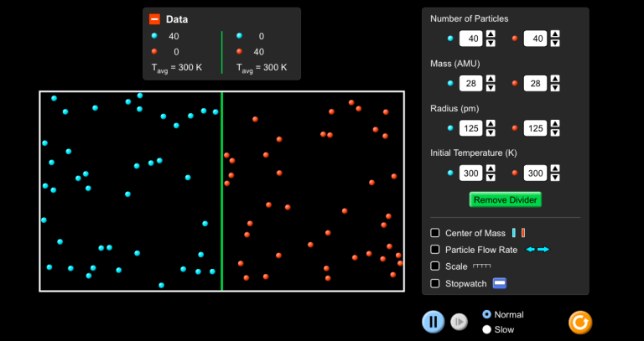The image size is (644, 341).
Task: Step the simulation forward
Action: 460,322
